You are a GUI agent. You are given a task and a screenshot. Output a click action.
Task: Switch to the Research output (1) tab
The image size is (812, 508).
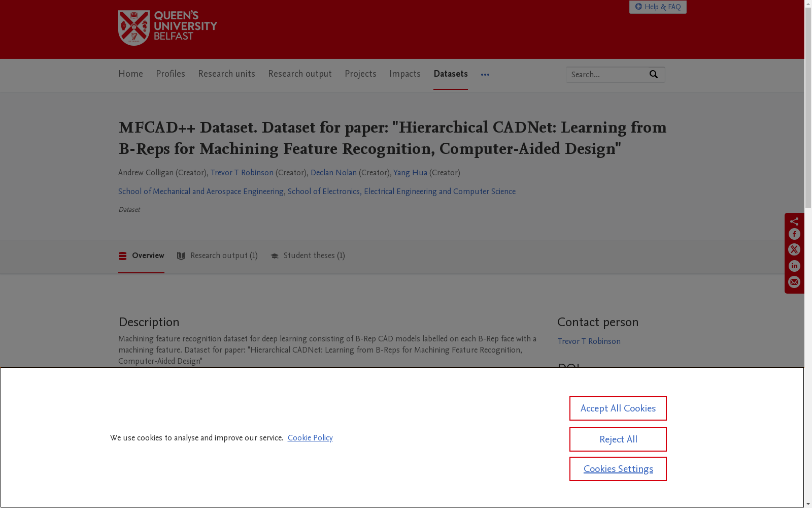point(217,256)
